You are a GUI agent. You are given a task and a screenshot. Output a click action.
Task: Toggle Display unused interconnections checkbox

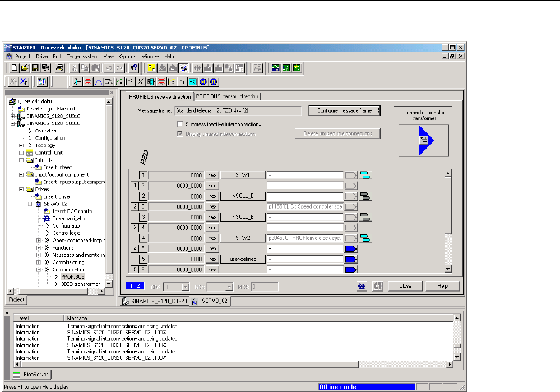[180, 133]
